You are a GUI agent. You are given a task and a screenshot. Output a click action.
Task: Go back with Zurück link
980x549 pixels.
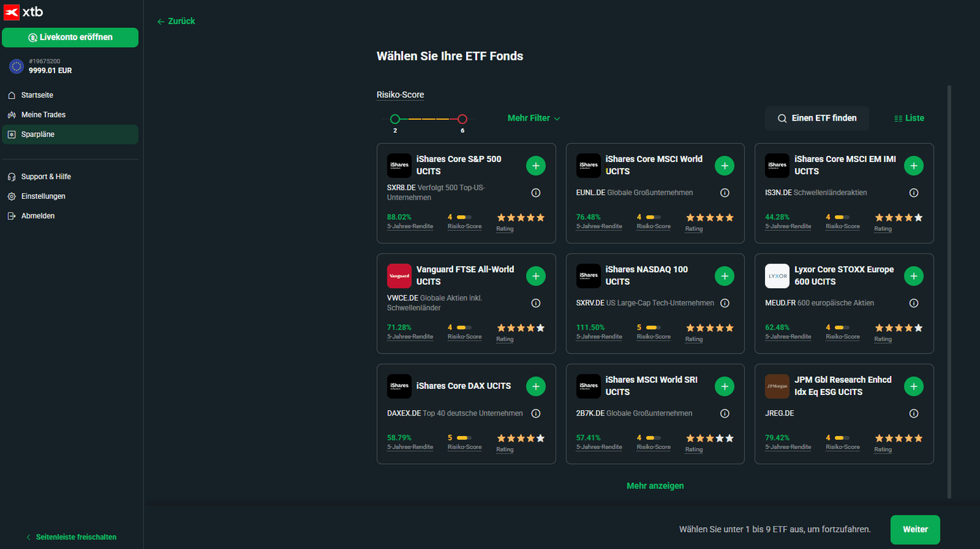176,21
